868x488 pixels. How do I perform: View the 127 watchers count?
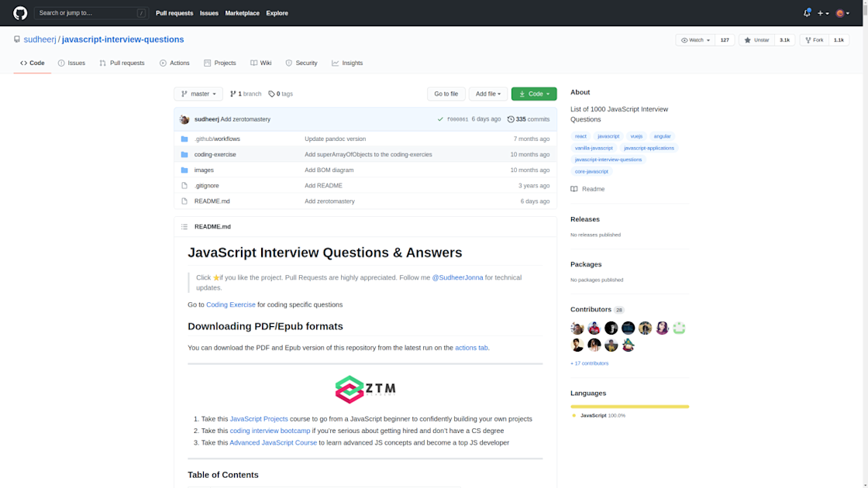725,40
